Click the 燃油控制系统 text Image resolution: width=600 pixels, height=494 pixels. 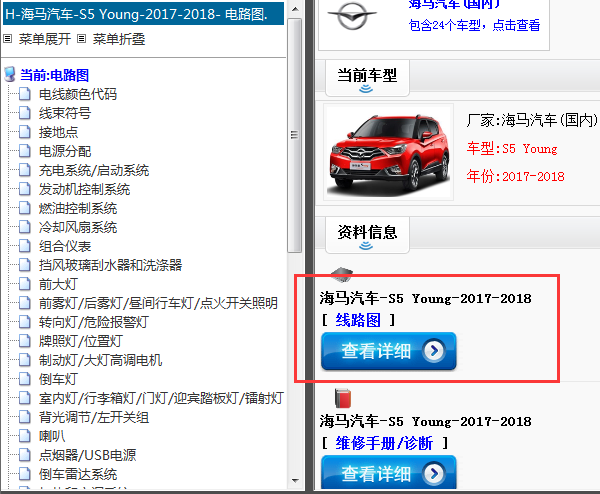pos(78,208)
